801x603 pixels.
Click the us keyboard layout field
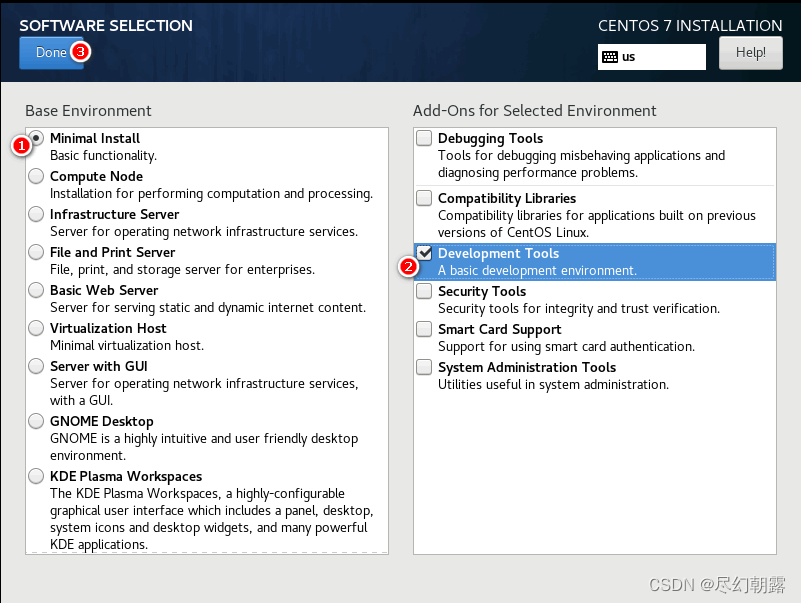(x=652, y=57)
